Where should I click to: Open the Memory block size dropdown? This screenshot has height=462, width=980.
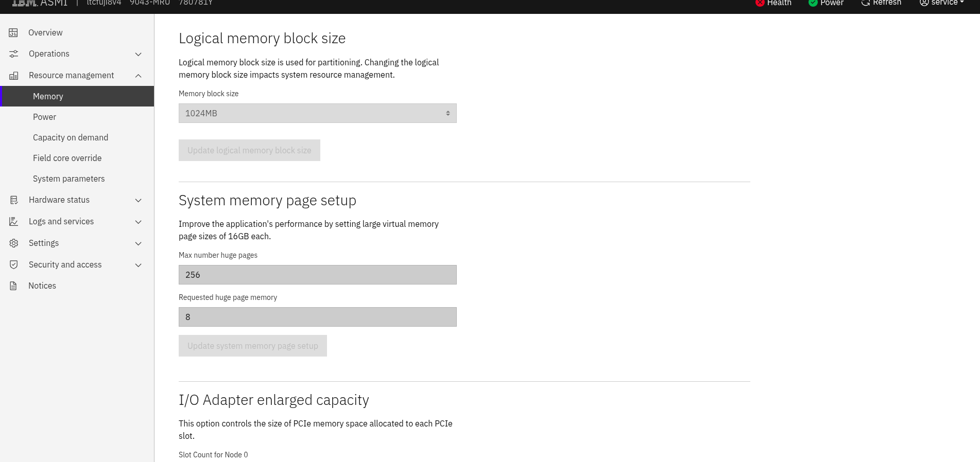[317, 113]
